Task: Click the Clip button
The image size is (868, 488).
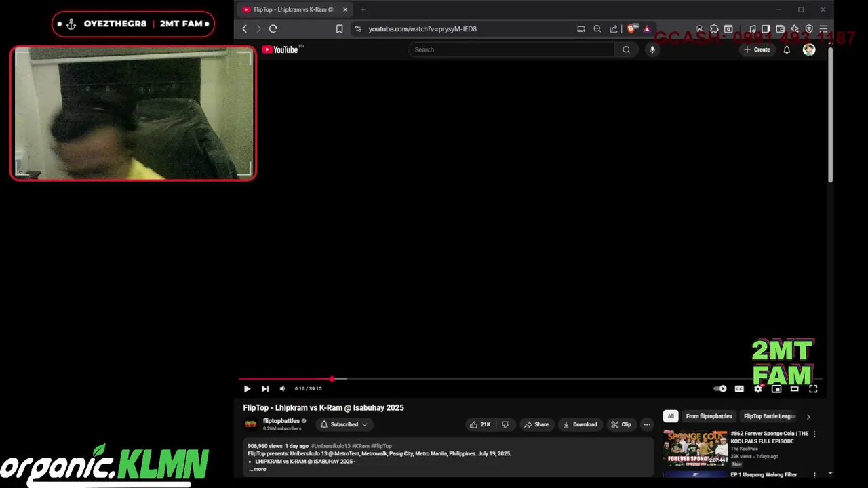Action: pyautogui.click(x=621, y=424)
